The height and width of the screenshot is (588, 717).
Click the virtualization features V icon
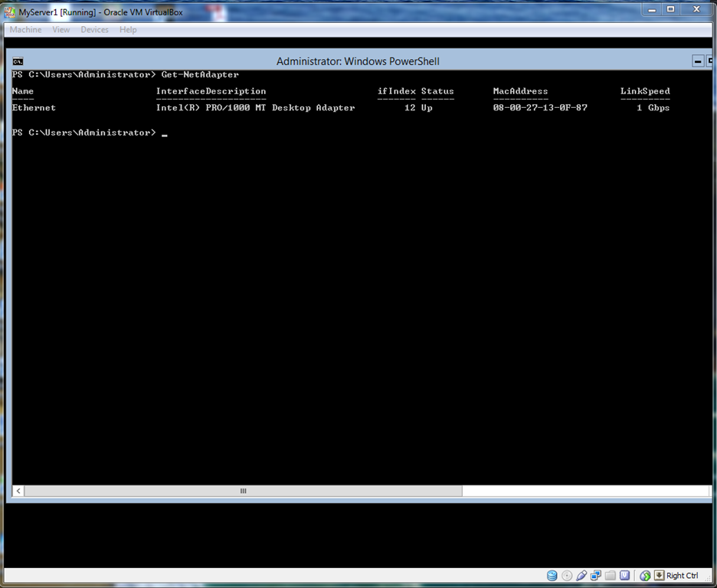point(624,576)
